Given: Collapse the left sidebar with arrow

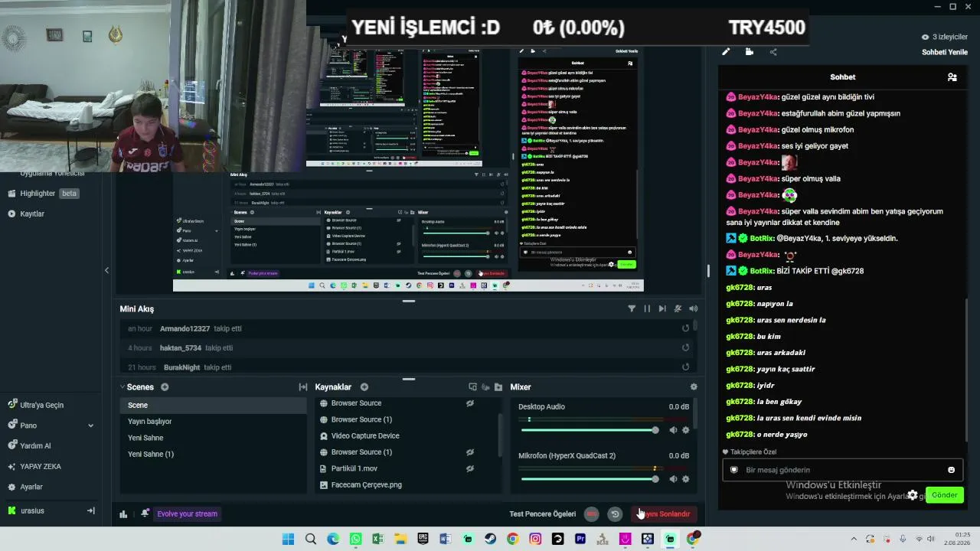Looking at the screenshot, I should (x=106, y=270).
